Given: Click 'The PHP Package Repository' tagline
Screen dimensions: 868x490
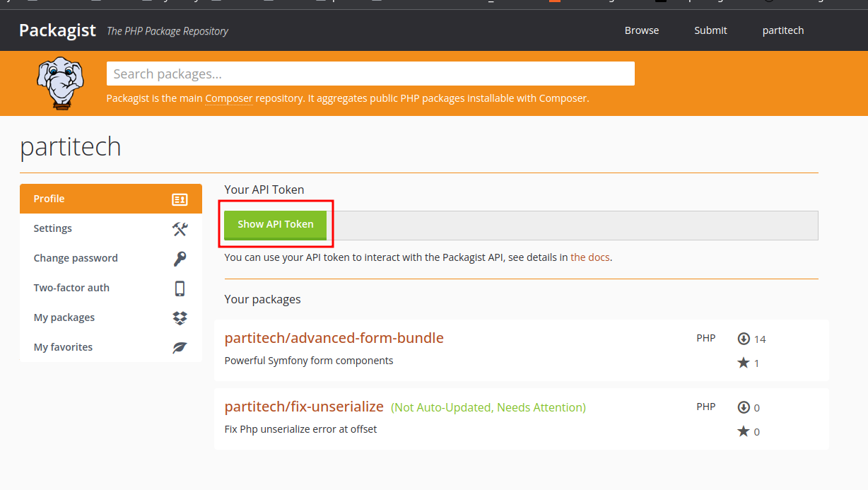Looking at the screenshot, I should point(168,31).
